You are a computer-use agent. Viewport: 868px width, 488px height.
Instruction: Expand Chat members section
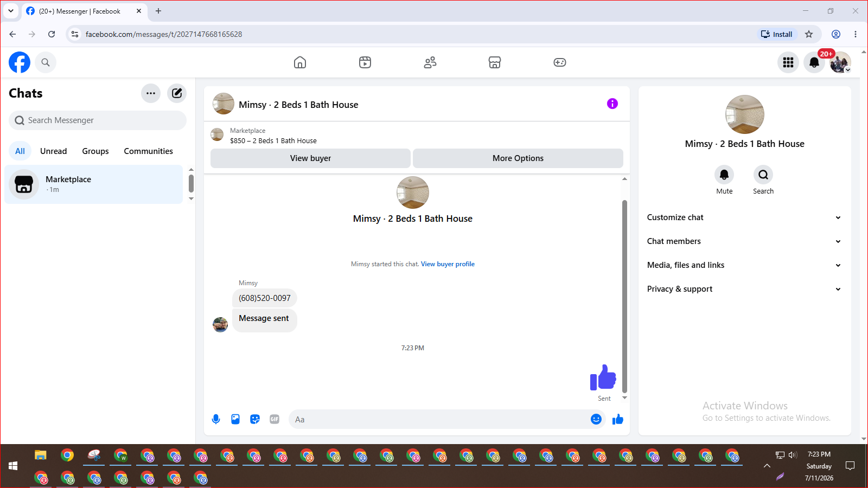[x=744, y=241]
